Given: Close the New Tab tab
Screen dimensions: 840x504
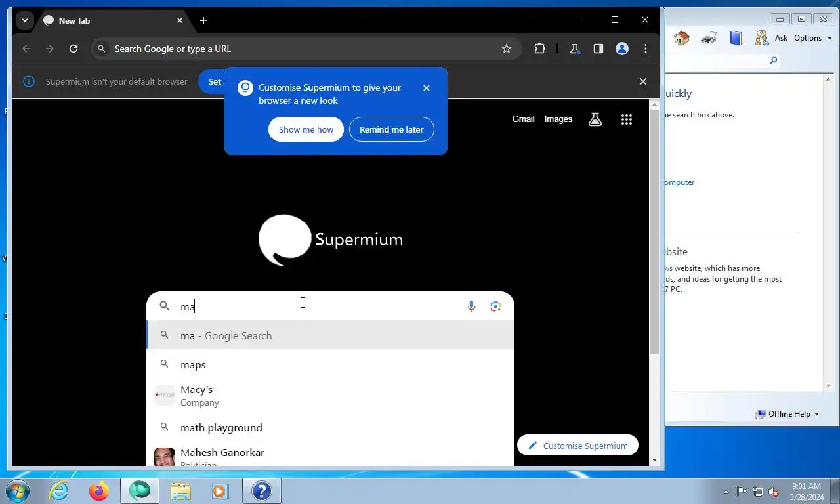Looking at the screenshot, I should pyautogui.click(x=180, y=20).
